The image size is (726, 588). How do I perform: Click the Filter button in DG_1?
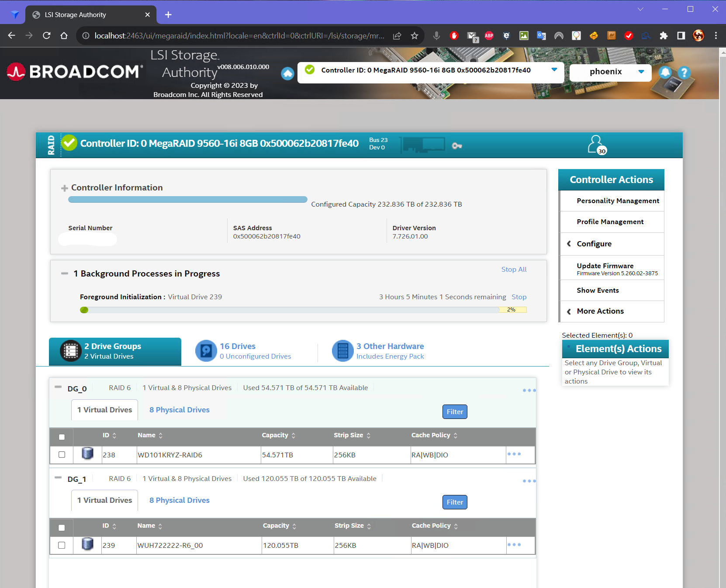pos(455,502)
